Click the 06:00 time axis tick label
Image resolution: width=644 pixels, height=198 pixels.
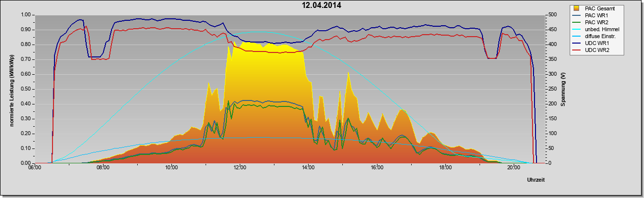click(x=34, y=167)
